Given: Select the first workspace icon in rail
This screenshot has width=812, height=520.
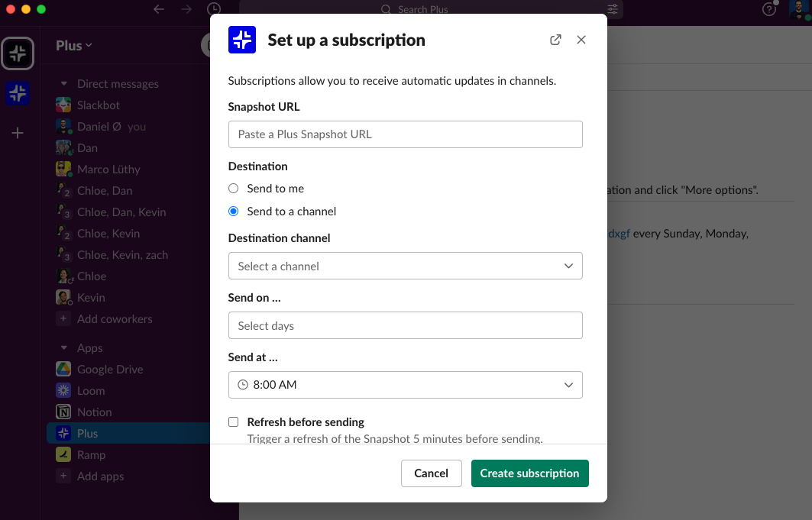Looking at the screenshot, I should pyautogui.click(x=18, y=53).
